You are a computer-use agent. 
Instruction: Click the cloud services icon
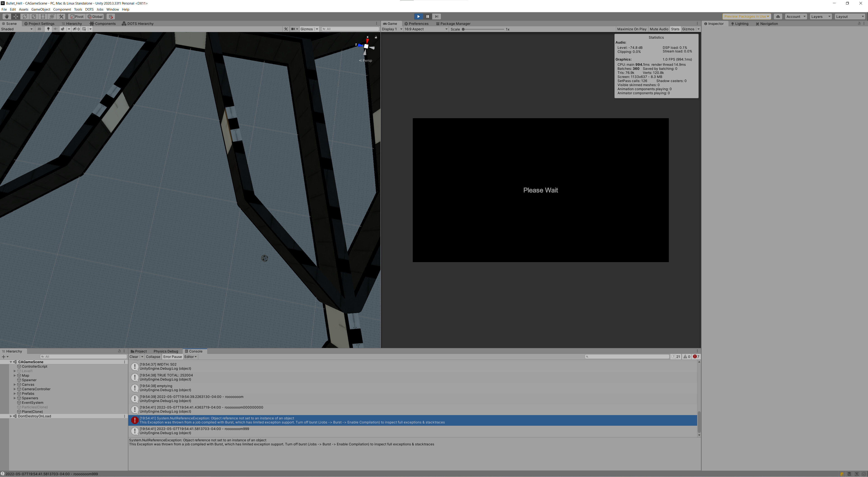[778, 16]
